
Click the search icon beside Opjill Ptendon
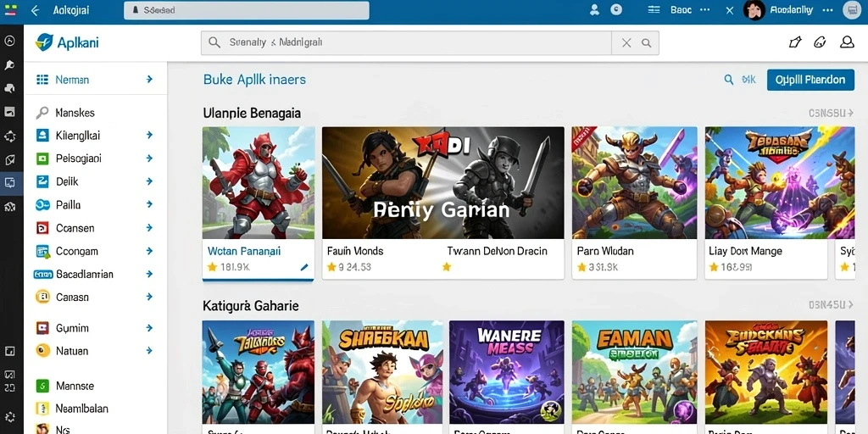pos(729,80)
